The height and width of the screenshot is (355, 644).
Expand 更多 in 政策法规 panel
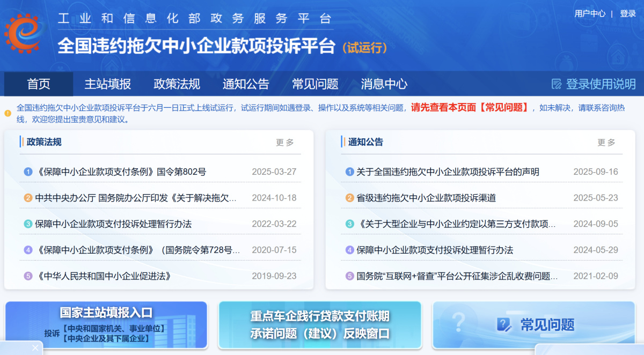pos(285,143)
